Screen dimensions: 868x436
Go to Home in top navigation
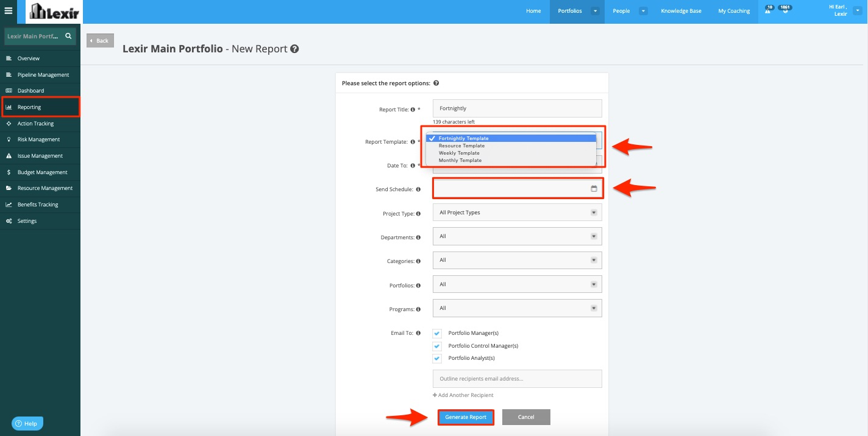pos(533,11)
